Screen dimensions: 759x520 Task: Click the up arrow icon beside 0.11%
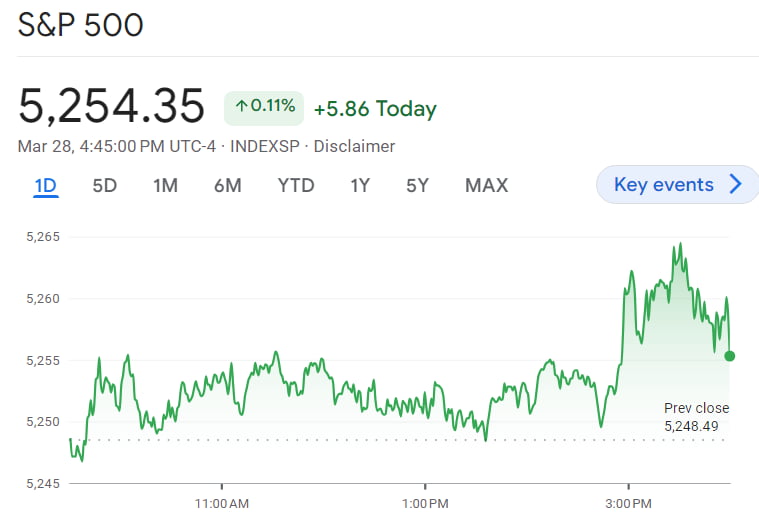pos(242,106)
